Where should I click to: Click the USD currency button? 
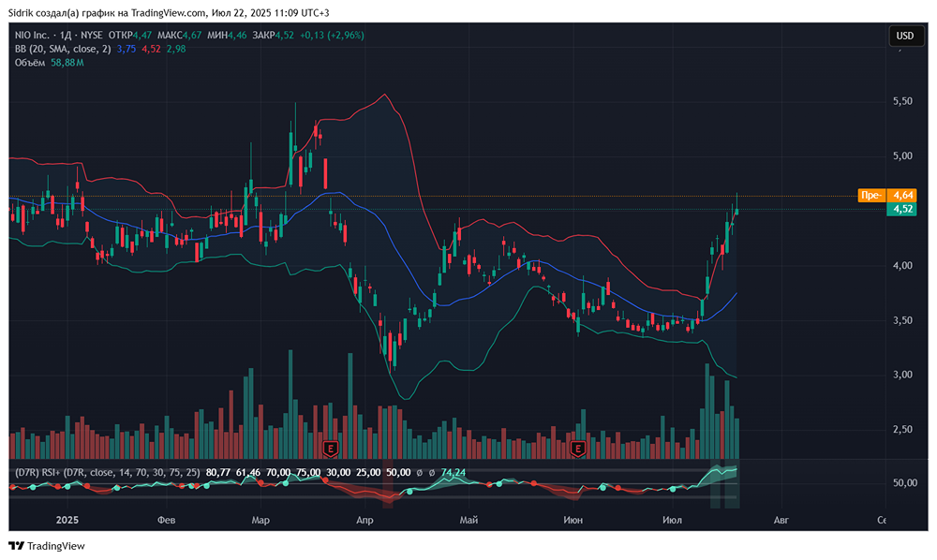click(x=905, y=36)
